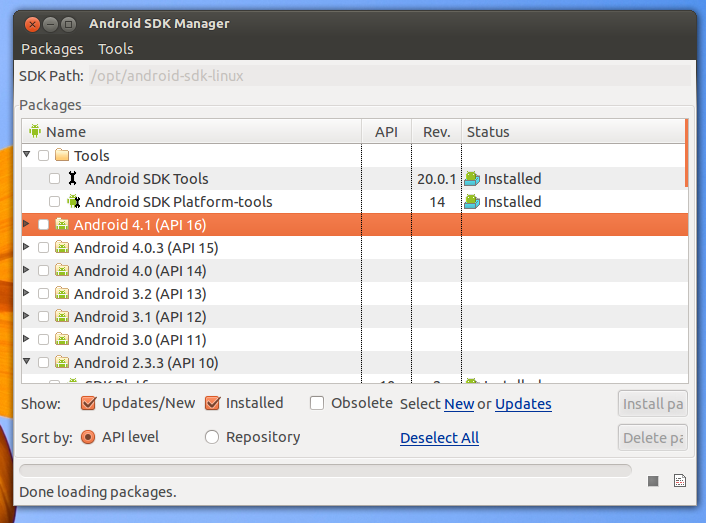Enable the Obsolete checkbox
The width and height of the screenshot is (706, 523).
pyautogui.click(x=317, y=403)
